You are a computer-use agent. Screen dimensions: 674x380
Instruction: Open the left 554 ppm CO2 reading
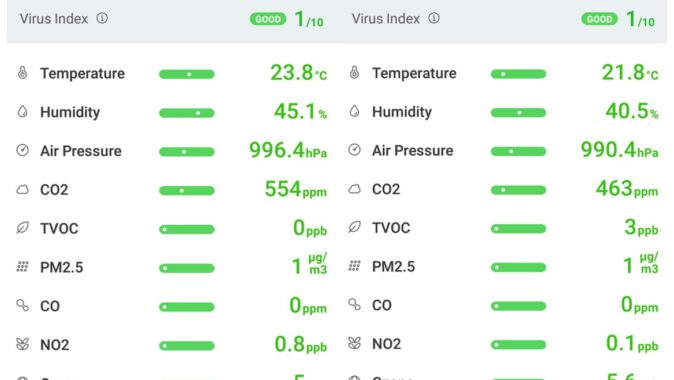click(296, 189)
